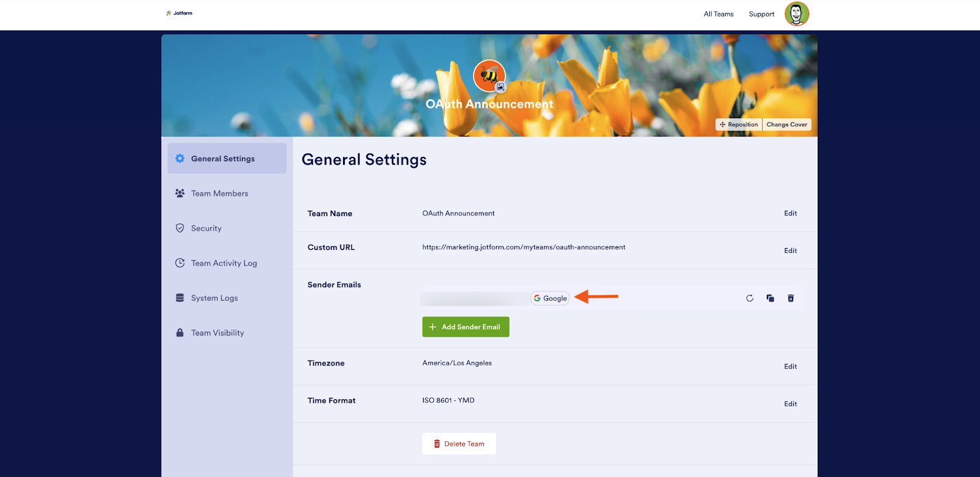Screen dimensions: 980x477
Task: Edit the Timezone setting
Action: point(790,367)
